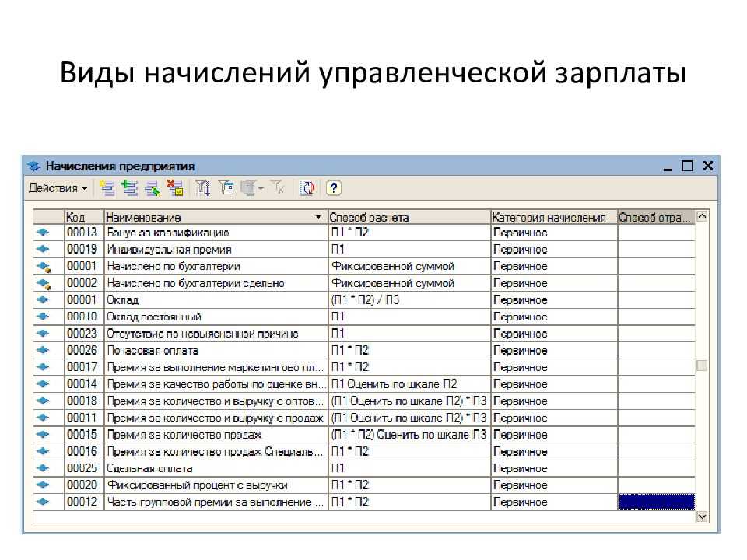Click Первичное in Сдельная оплата row
The image size is (747, 560).
tap(554, 468)
